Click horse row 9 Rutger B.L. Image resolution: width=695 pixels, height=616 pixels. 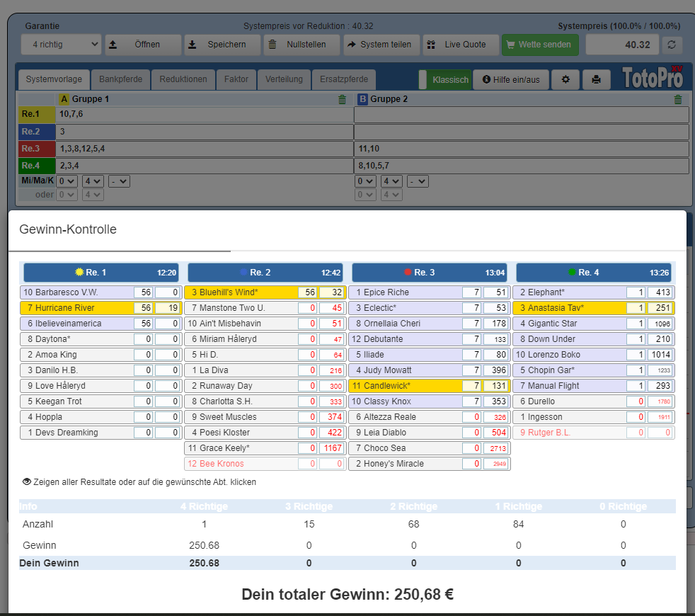click(x=594, y=433)
